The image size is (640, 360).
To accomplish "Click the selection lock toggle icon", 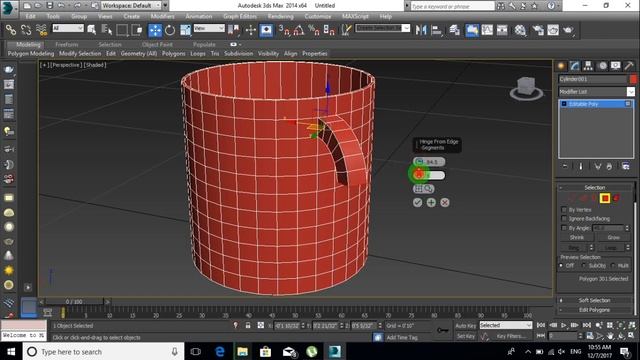I will (247, 325).
